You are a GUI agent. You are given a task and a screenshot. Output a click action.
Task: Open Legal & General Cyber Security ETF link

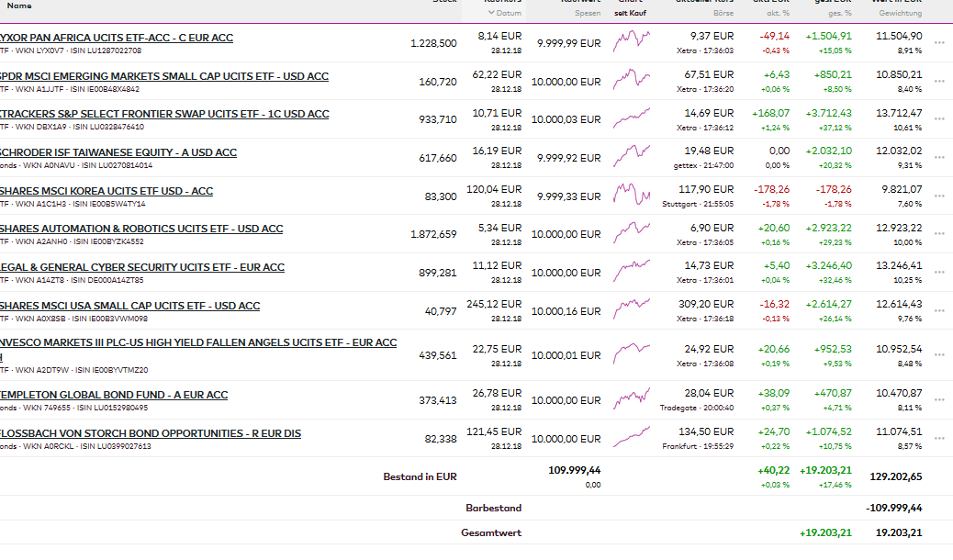tap(142, 267)
